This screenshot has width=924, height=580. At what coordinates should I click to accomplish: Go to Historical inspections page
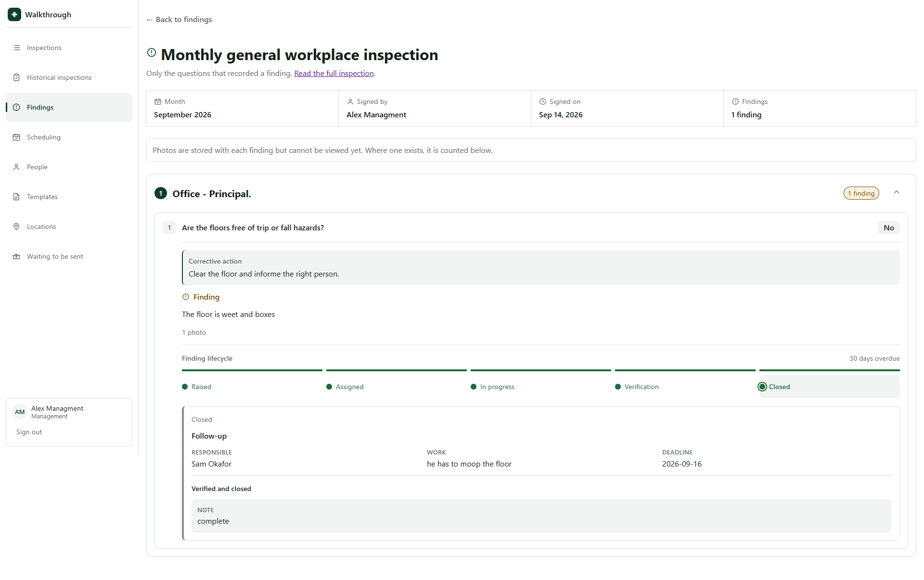point(69,77)
